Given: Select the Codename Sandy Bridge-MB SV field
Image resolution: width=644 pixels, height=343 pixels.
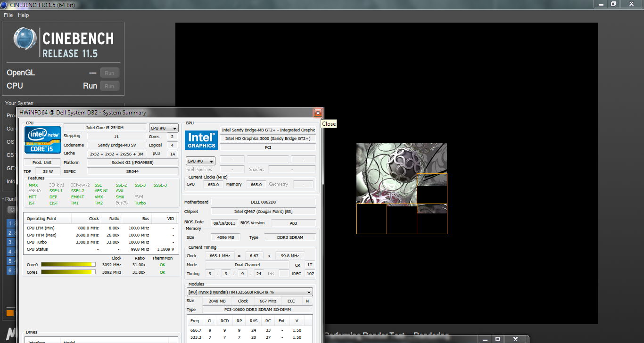Looking at the screenshot, I should coord(116,145).
